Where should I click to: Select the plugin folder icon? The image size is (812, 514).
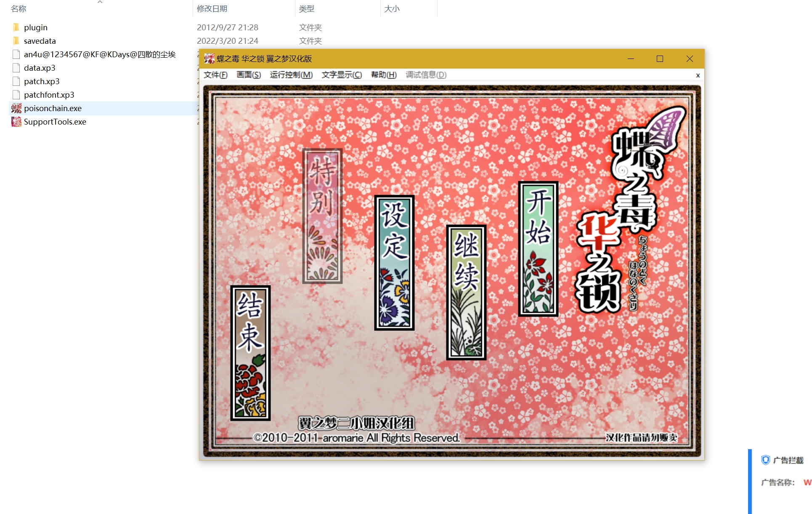coord(16,27)
